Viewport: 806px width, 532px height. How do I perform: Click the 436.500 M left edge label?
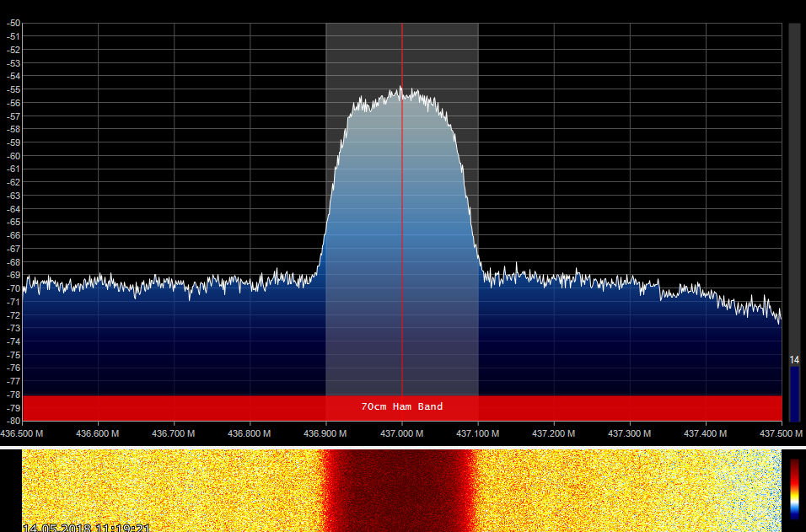pos(23,433)
